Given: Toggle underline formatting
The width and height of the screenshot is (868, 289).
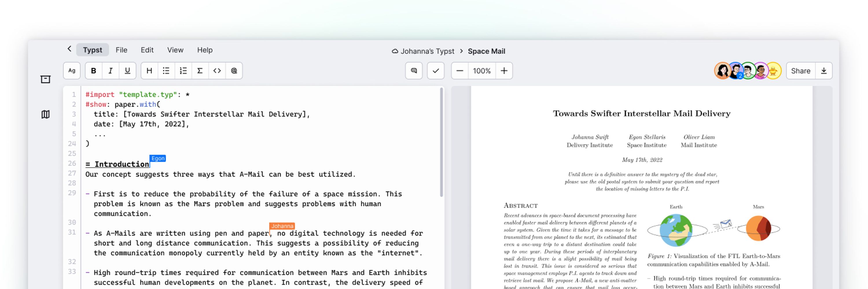Looking at the screenshot, I should [x=127, y=71].
